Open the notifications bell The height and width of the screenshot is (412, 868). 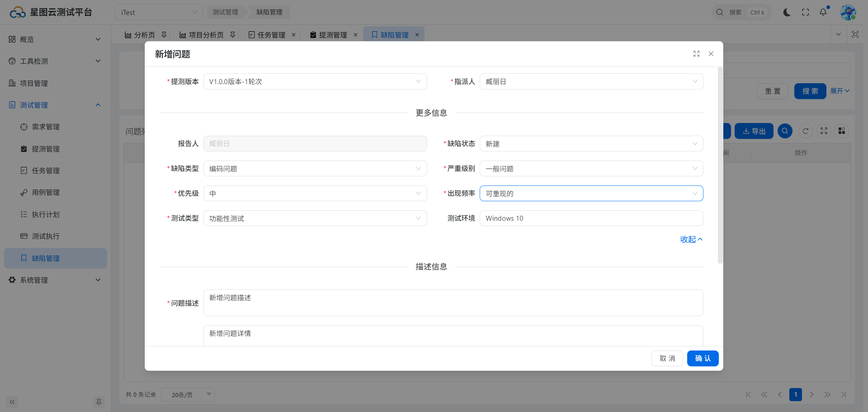tap(823, 12)
